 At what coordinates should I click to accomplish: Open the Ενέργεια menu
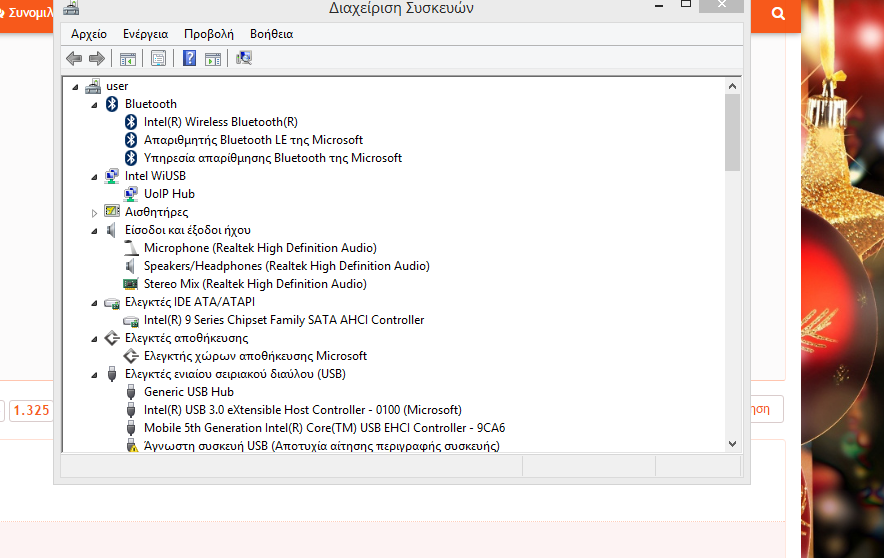145,34
